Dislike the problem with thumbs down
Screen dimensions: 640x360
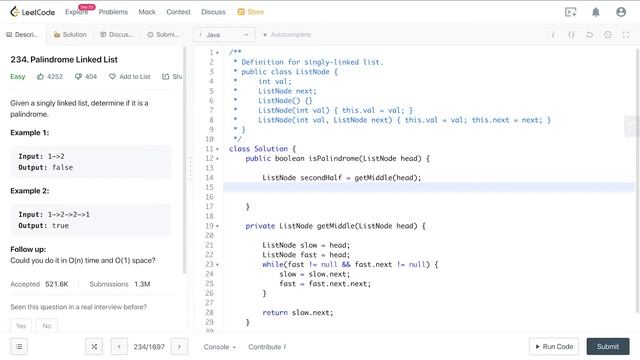[78, 76]
